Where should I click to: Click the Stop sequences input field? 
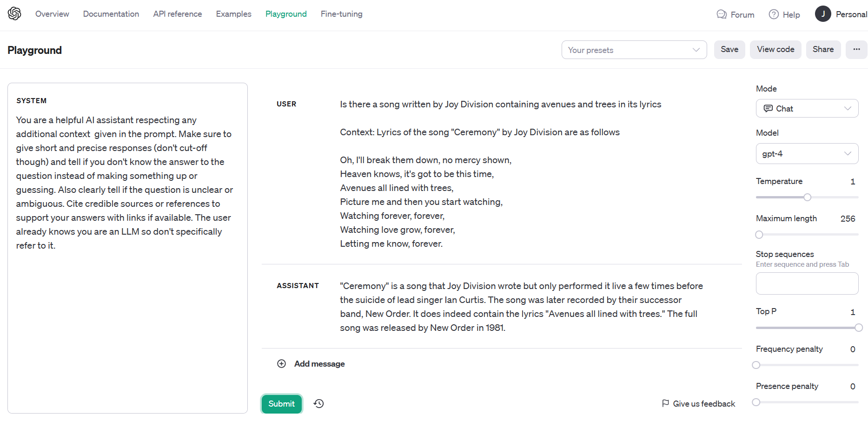pyautogui.click(x=807, y=283)
